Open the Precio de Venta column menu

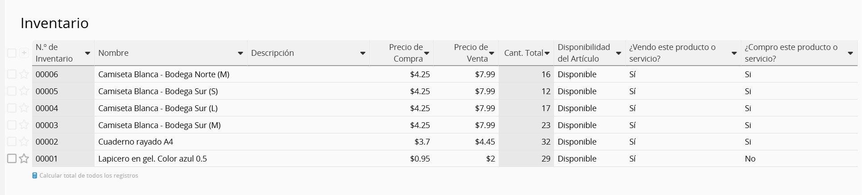[x=492, y=54]
